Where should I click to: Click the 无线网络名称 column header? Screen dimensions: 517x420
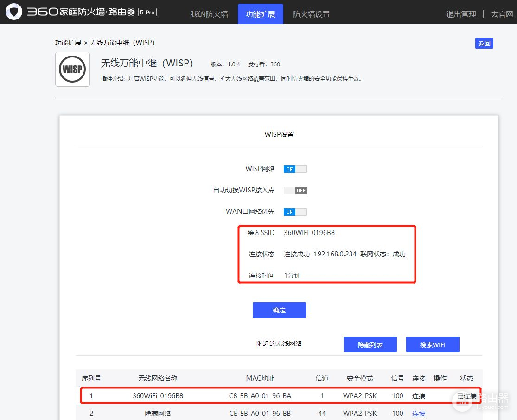point(158,378)
